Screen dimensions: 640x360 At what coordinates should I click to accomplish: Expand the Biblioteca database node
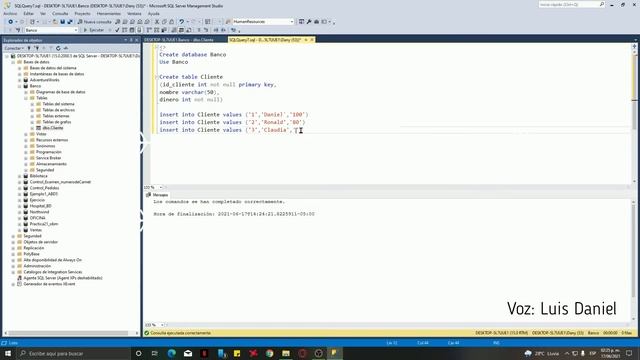tap(20, 176)
